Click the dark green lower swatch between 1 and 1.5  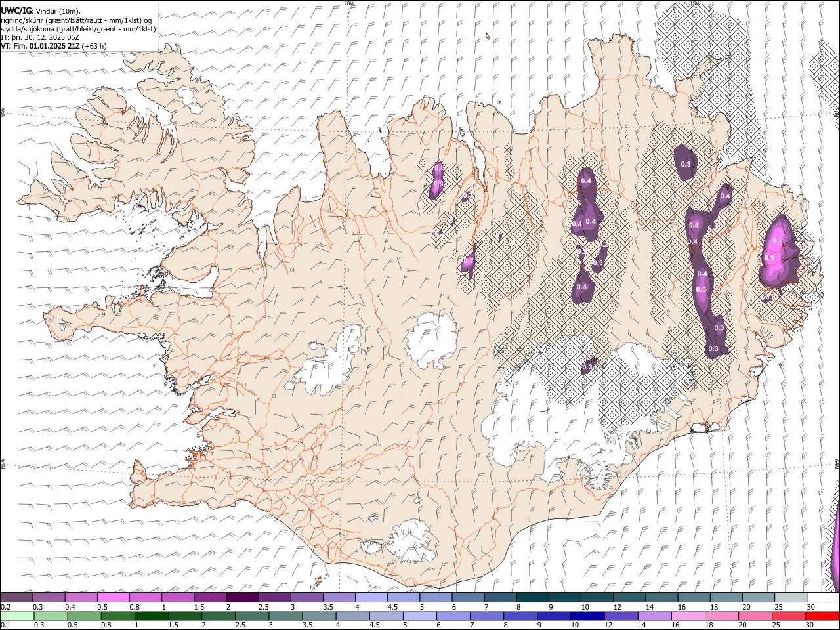(x=151, y=616)
